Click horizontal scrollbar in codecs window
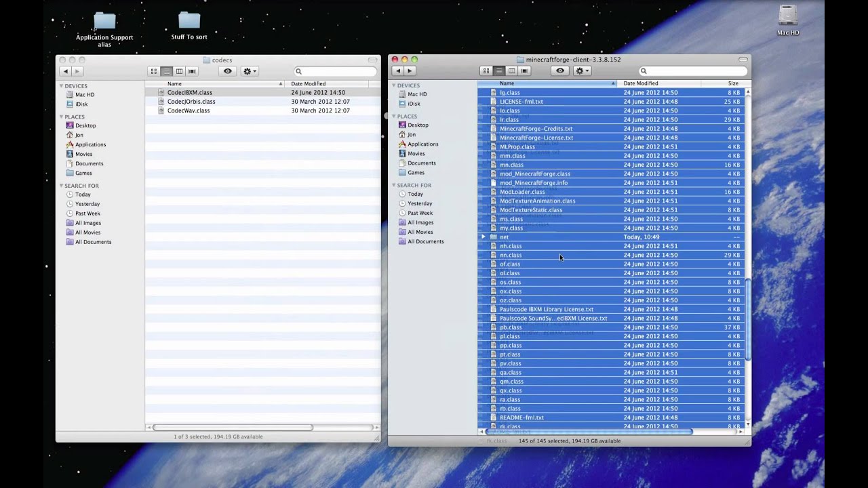 [x=233, y=428]
